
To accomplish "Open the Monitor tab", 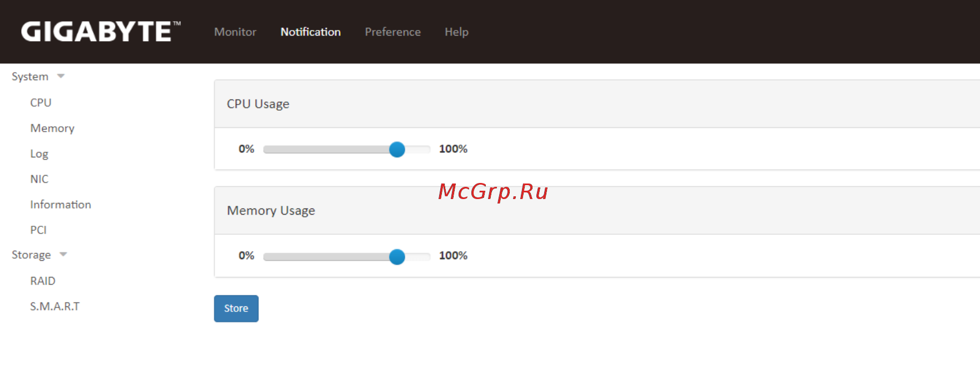I will pyautogui.click(x=235, y=32).
